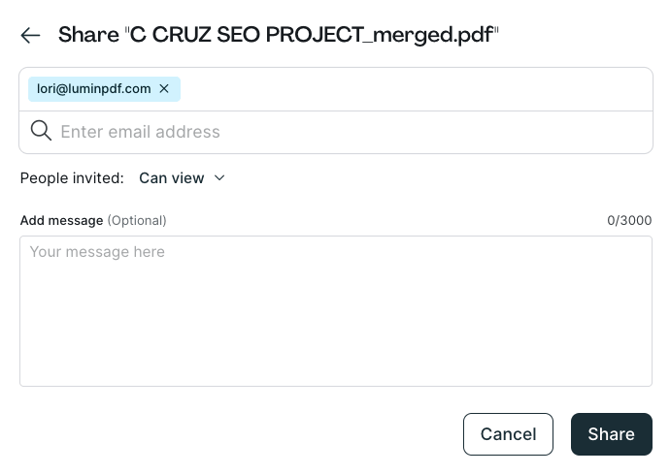Focus the Enter email address field

[x=300, y=132]
